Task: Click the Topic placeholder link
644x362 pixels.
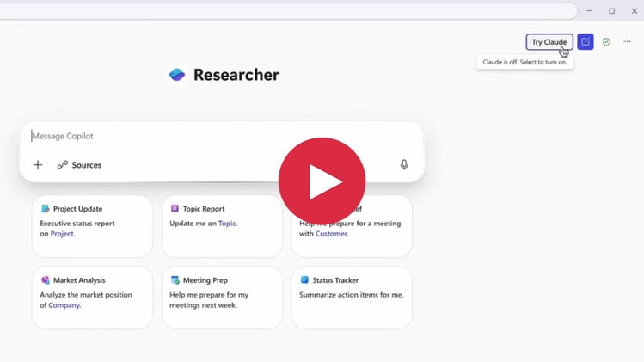Action: (x=228, y=224)
